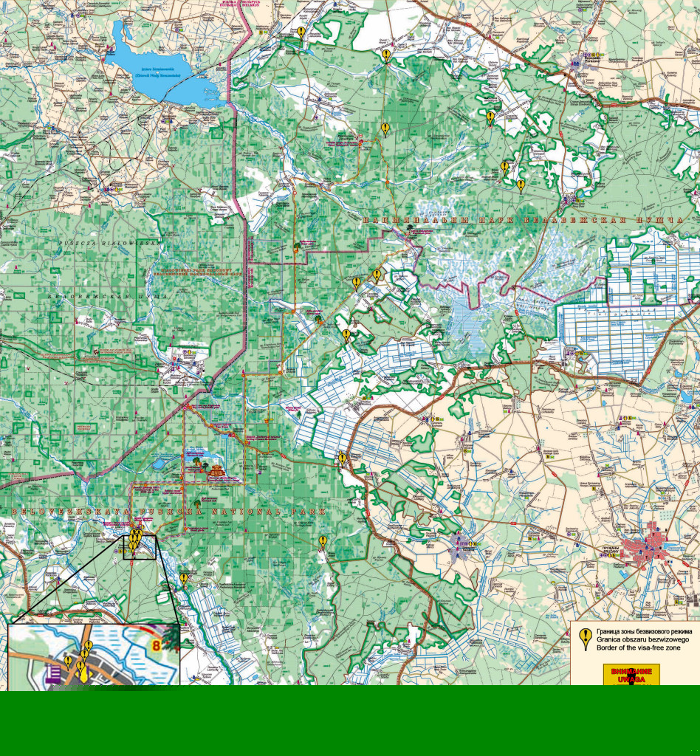Click the yellow pin icon in the legend
The width and height of the screenshot is (700, 756).
click(585, 637)
